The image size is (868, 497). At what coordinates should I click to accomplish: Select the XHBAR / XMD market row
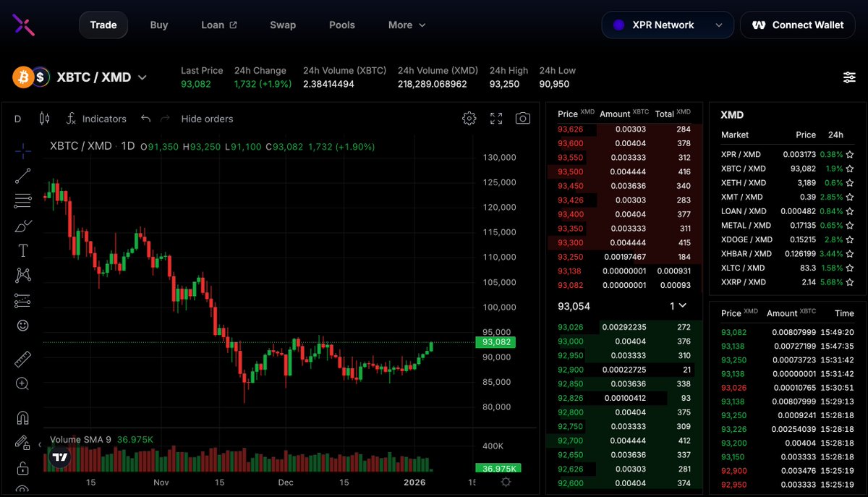click(x=787, y=254)
